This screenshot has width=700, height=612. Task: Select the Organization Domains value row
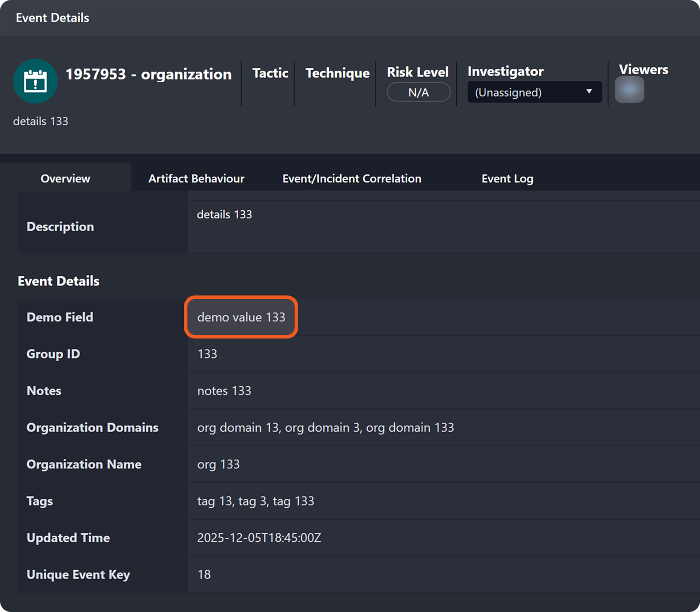coord(325,427)
